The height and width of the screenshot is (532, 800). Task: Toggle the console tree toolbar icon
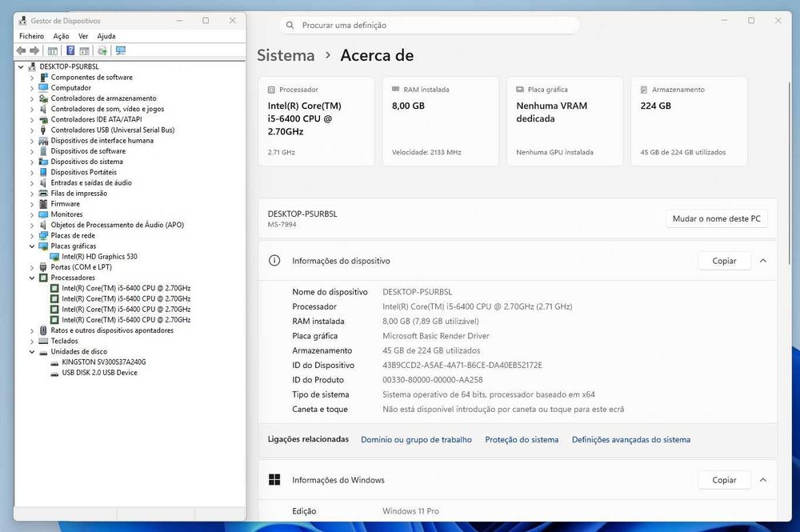[x=53, y=50]
